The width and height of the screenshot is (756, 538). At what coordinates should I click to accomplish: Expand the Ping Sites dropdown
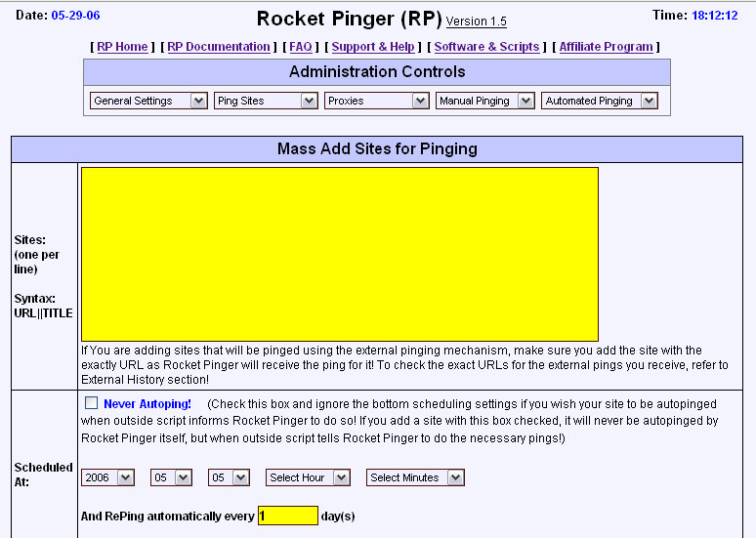pos(266,101)
